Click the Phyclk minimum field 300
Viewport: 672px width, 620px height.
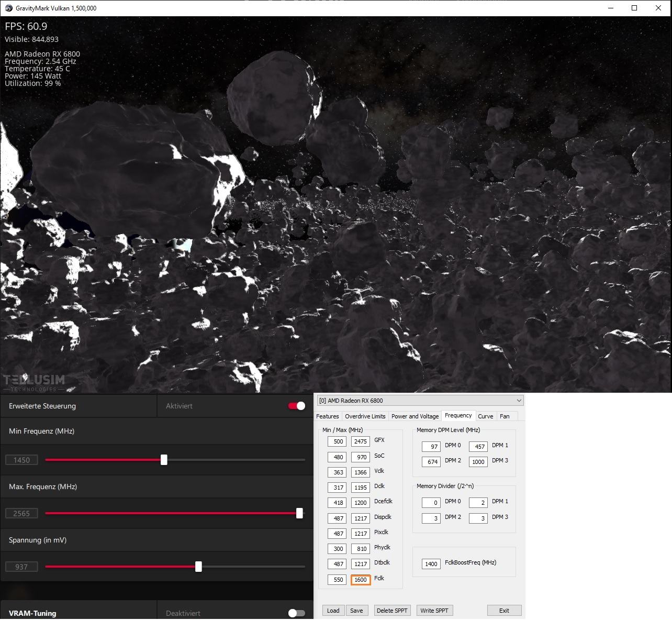pos(337,549)
